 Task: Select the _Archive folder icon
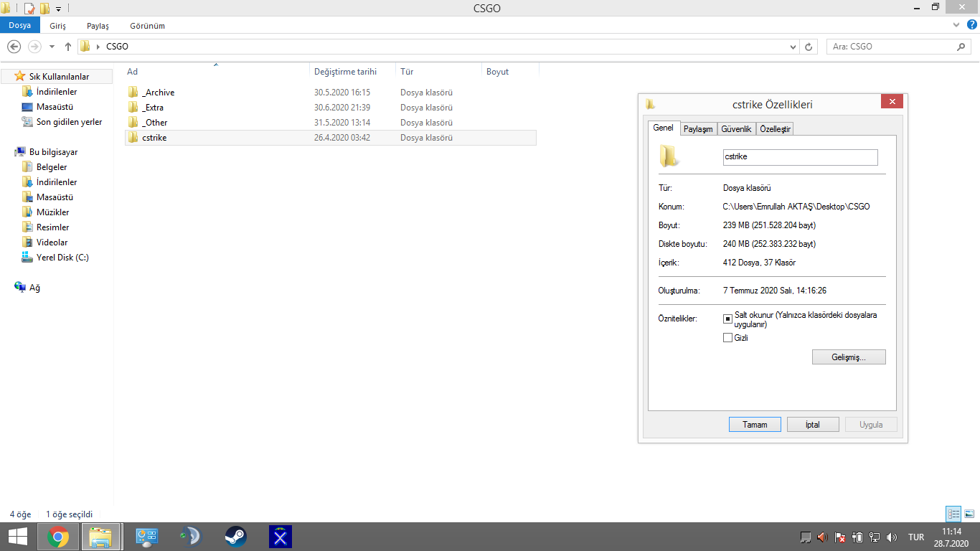(133, 93)
